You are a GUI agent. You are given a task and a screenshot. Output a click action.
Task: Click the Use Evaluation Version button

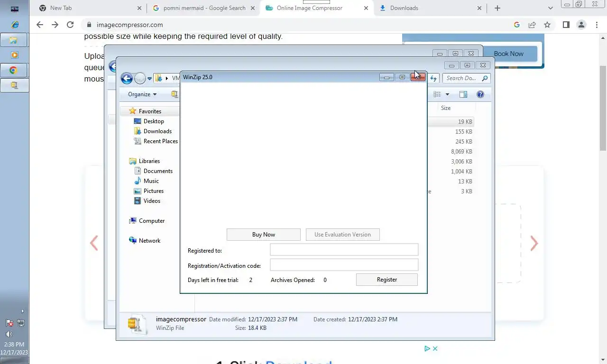click(x=342, y=235)
